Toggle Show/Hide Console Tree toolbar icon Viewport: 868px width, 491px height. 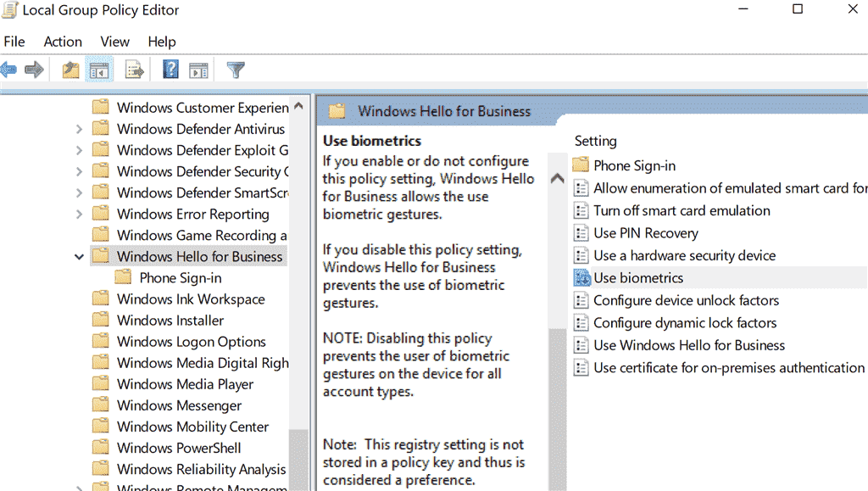[99, 70]
